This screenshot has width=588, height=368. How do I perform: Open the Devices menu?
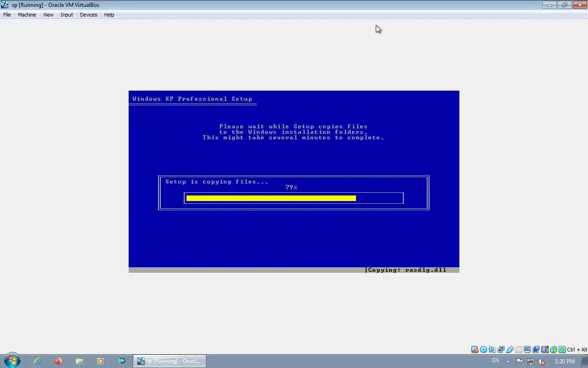coord(88,15)
